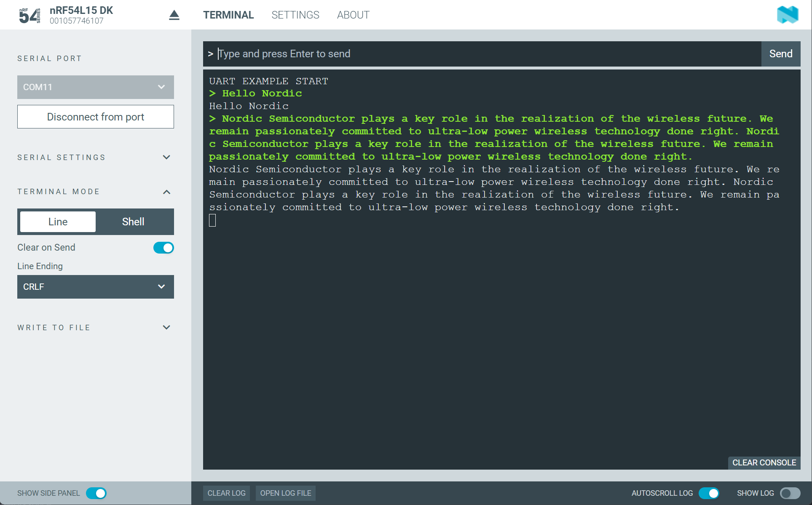
Task: Disable the Autoscroll Log switch
Action: coord(709,493)
